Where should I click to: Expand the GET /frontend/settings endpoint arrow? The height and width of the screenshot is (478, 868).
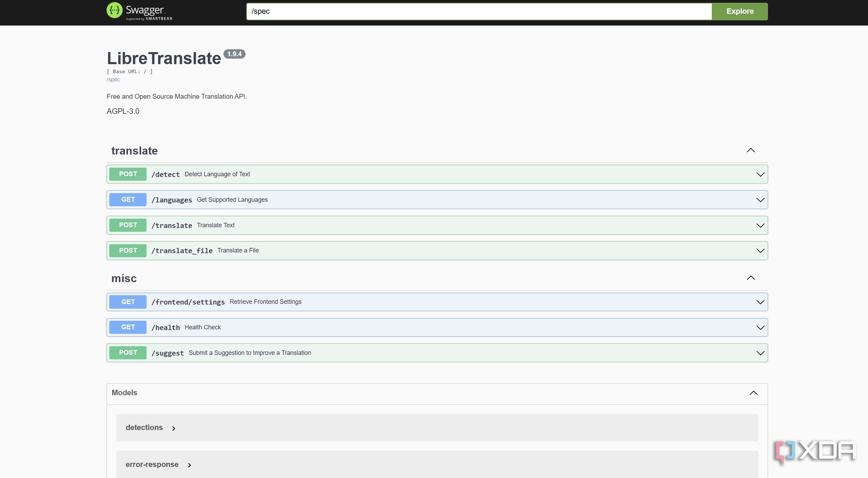[x=760, y=302]
